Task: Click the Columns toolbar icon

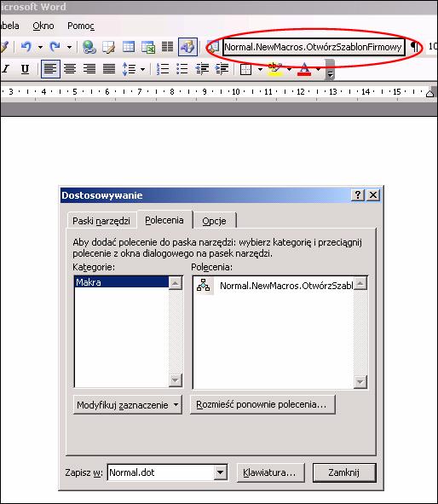Action: (167, 47)
